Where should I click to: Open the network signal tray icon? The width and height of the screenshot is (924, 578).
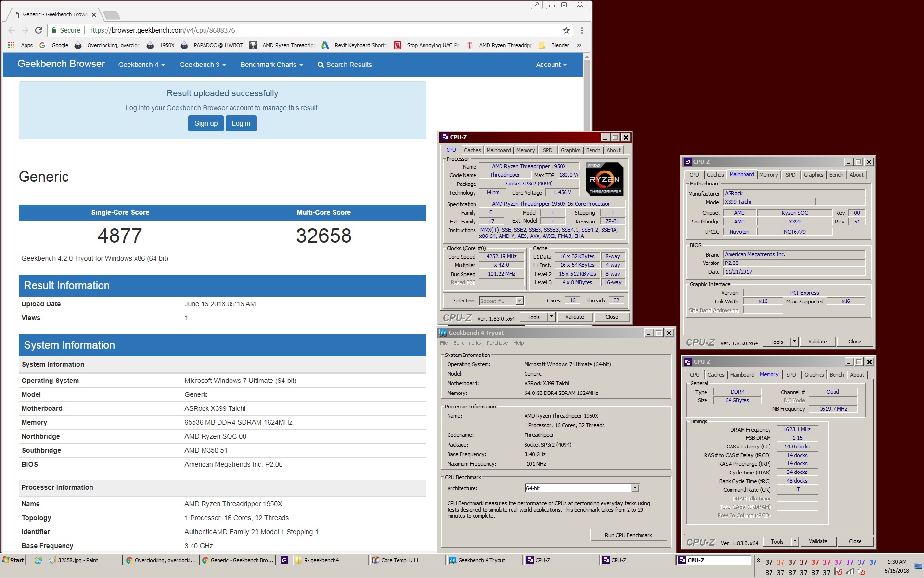click(850, 572)
